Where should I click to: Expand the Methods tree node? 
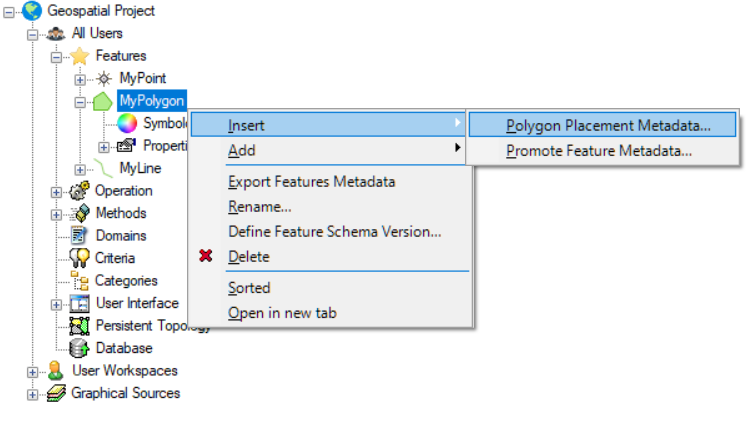[56, 215]
